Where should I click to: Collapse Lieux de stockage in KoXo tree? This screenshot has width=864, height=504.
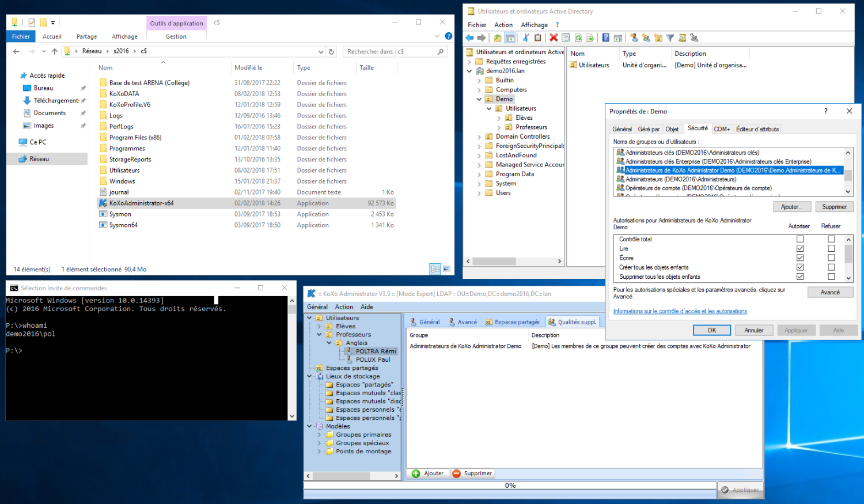point(310,376)
